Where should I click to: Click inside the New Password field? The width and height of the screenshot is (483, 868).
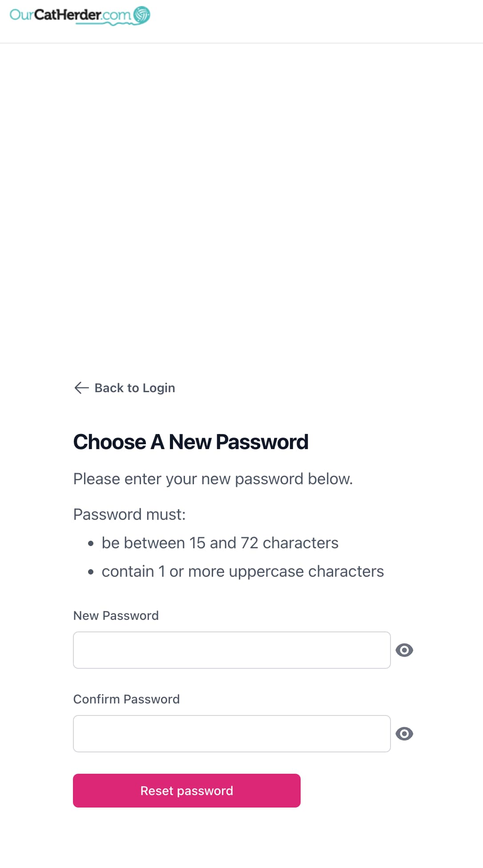(x=231, y=650)
